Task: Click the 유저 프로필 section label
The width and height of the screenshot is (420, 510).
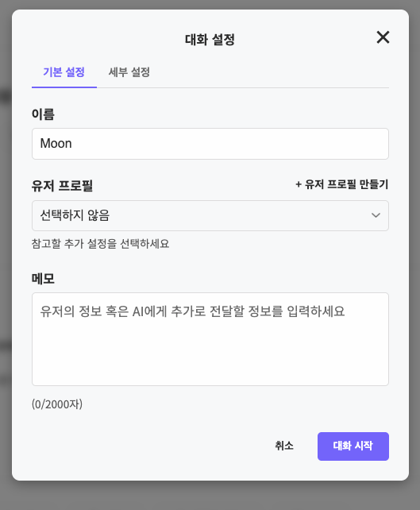Action: click(62, 186)
